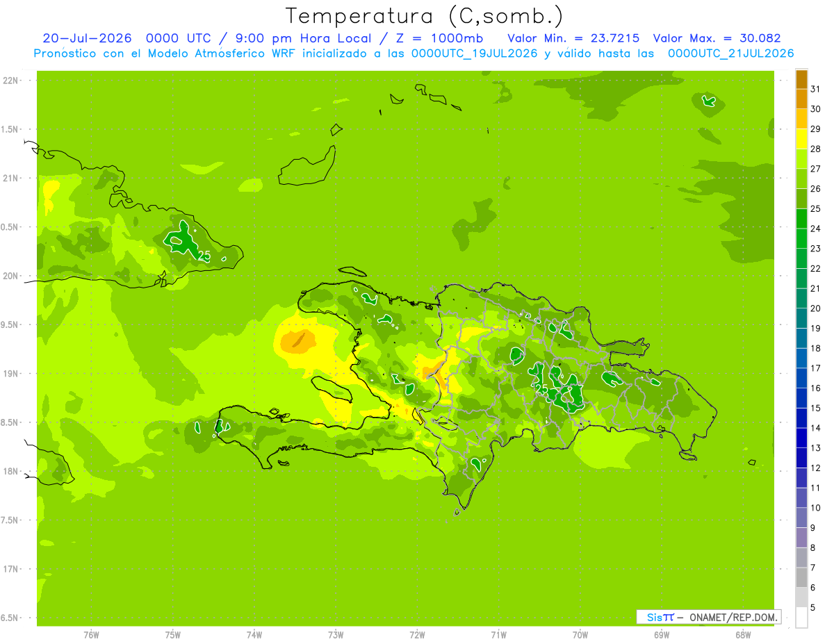Screen dimensions: 834x644
Task: Click the "76W" longitude label
Action: point(91,635)
